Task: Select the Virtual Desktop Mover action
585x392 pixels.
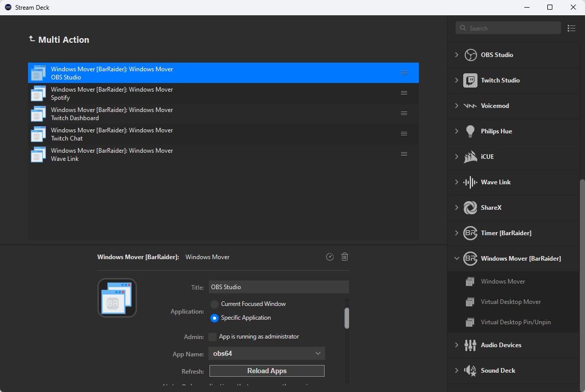Action: pos(511,302)
